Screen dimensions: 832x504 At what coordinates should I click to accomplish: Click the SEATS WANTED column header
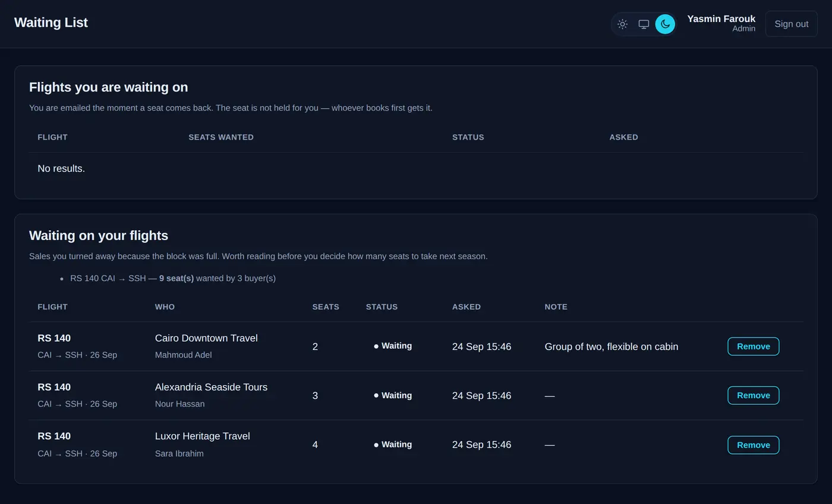pyautogui.click(x=221, y=137)
